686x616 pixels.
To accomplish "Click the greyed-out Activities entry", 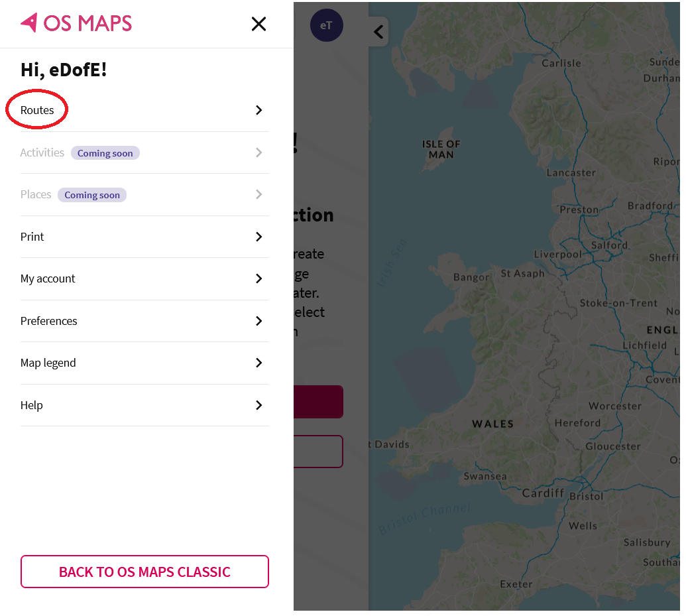I will 42,153.
